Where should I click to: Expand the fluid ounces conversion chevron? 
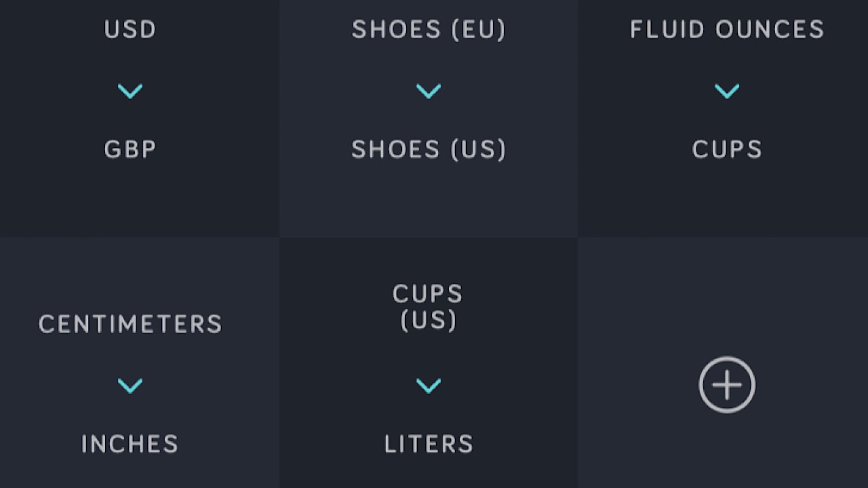tap(726, 90)
